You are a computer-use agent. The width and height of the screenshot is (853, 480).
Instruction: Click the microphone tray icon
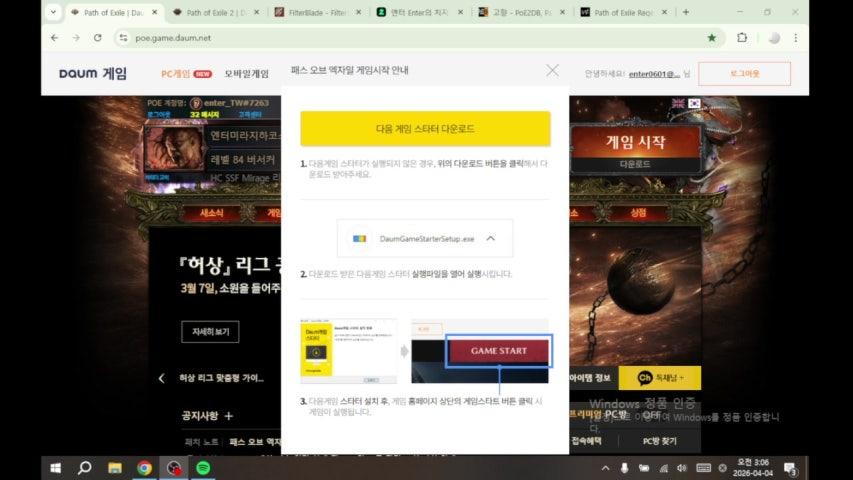click(x=625, y=468)
